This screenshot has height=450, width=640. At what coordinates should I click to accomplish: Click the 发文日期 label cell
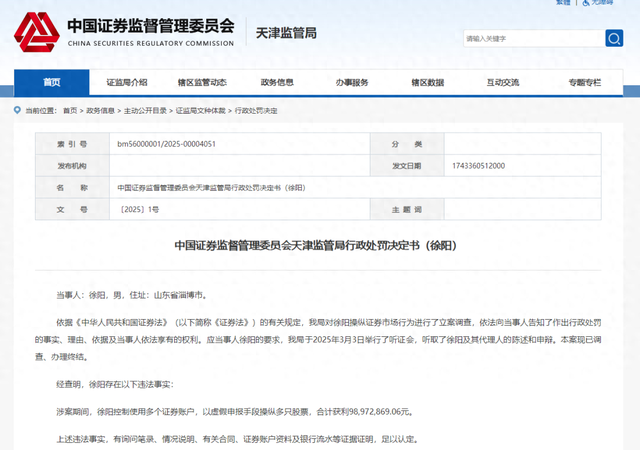(407, 166)
